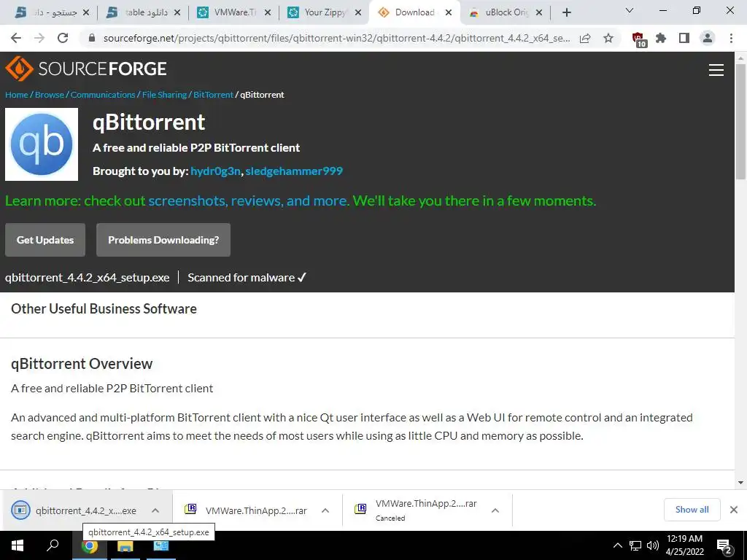This screenshot has width=747, height=560.
Task: Open the taskbar clock showing 12:19 AM
Action: point(684,545)
